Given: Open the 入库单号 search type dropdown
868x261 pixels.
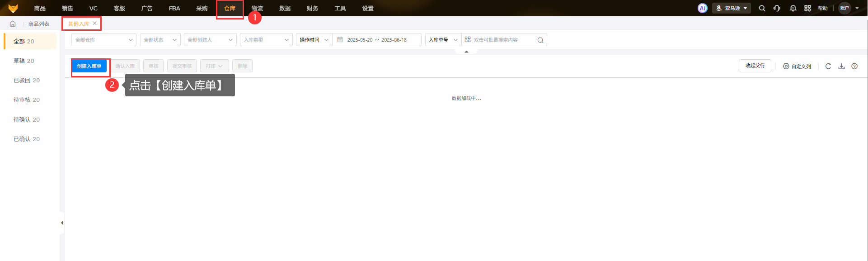Looking at the screenshot, I should click(443, 40).
